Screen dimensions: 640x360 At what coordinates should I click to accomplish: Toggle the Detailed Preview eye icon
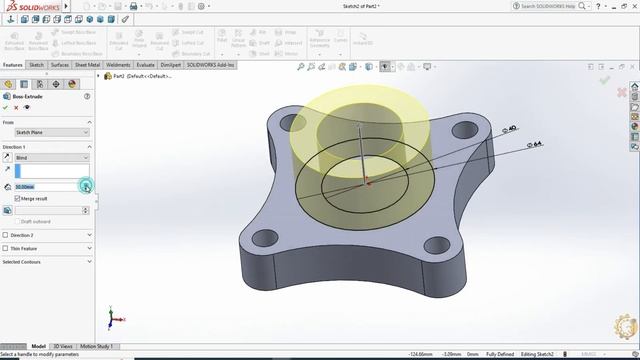[x=27, y=108]
